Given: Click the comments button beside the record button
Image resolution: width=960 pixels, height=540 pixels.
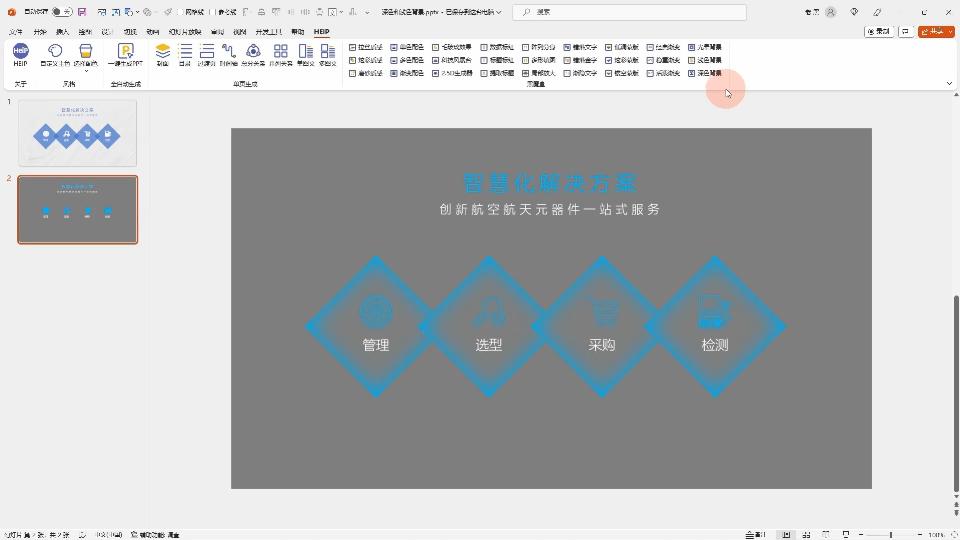Looking at the screenshot, I should point(906,32).
